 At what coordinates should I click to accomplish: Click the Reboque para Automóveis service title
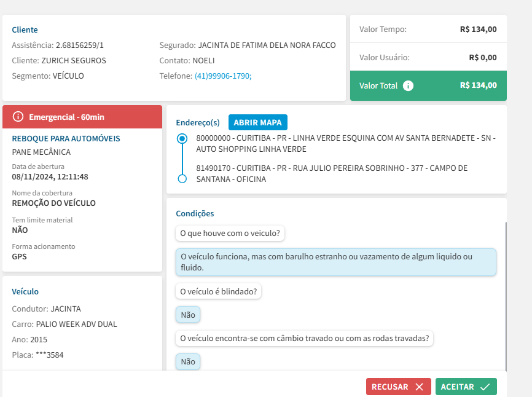(x=66, y=139)
